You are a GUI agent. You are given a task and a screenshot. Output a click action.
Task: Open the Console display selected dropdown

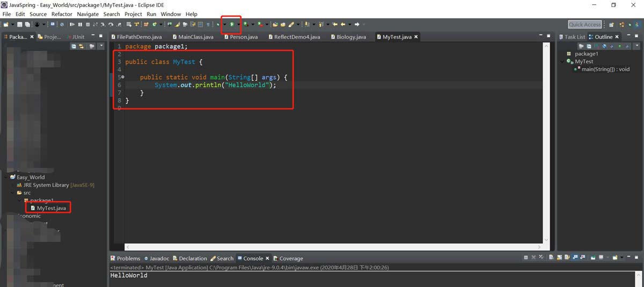pyautogui.click(x=608, y=257)
